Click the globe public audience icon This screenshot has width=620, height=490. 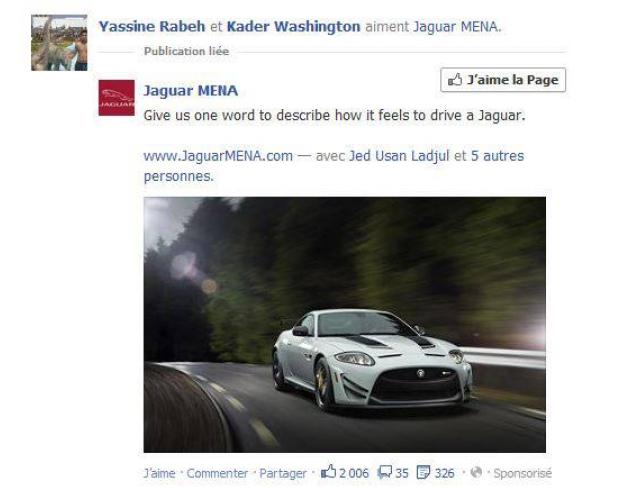476,472
